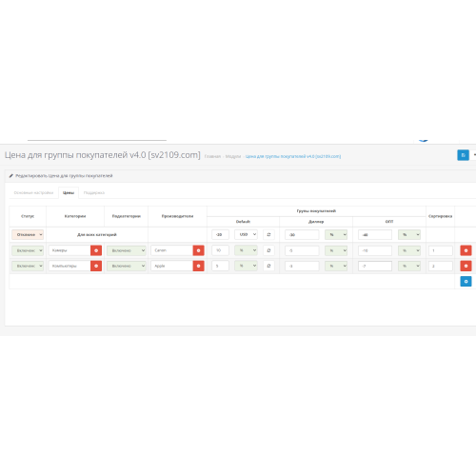This screenshot has width=476, height=476.
Task: Go to Модули in the breadcrumb
Action: tap(233, 156)
